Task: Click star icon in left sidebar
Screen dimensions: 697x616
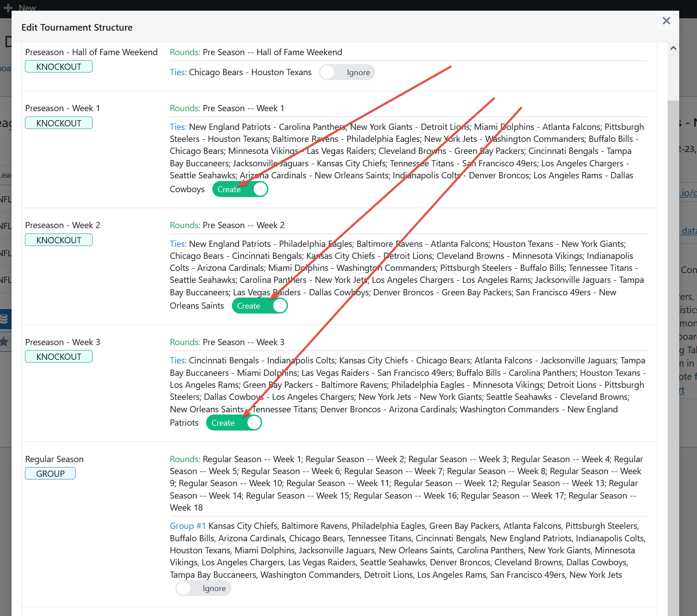Action: tap(4, 342)
